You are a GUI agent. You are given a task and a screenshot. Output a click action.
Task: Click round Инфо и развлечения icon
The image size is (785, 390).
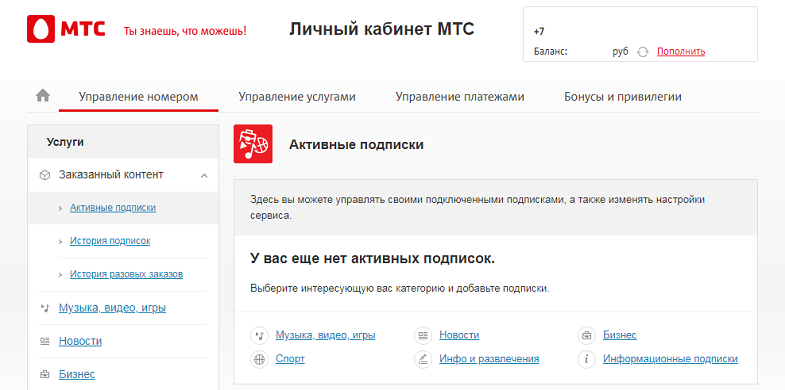(x=423, y=359)
